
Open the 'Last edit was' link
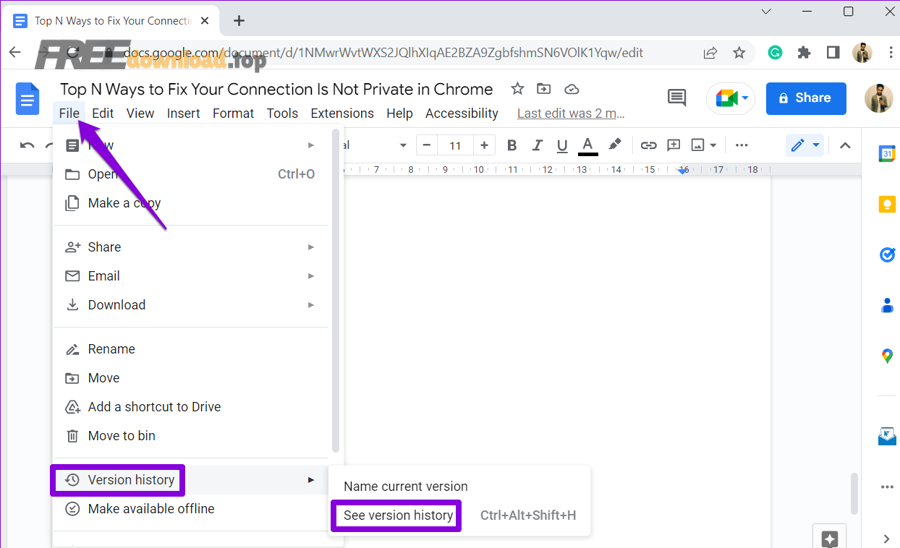pos(571,114)
